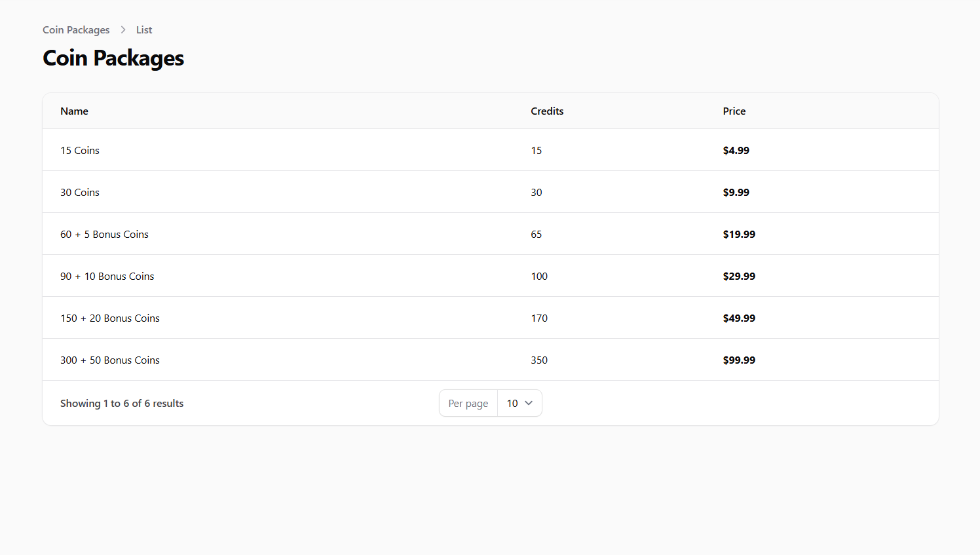980x555 pixels.
Task: Click the Showing 1 to 6 results text
Action: point(122,403)
